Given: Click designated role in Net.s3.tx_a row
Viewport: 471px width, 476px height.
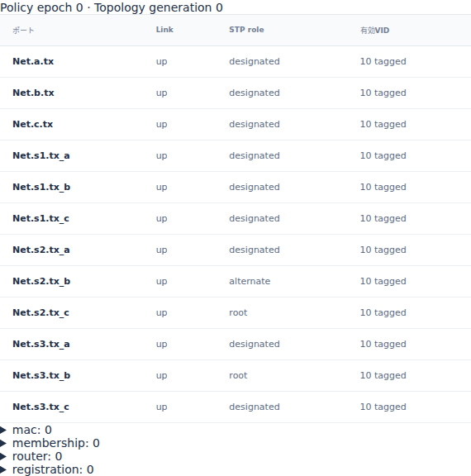Looking at the screenshot, I should 255,344.
